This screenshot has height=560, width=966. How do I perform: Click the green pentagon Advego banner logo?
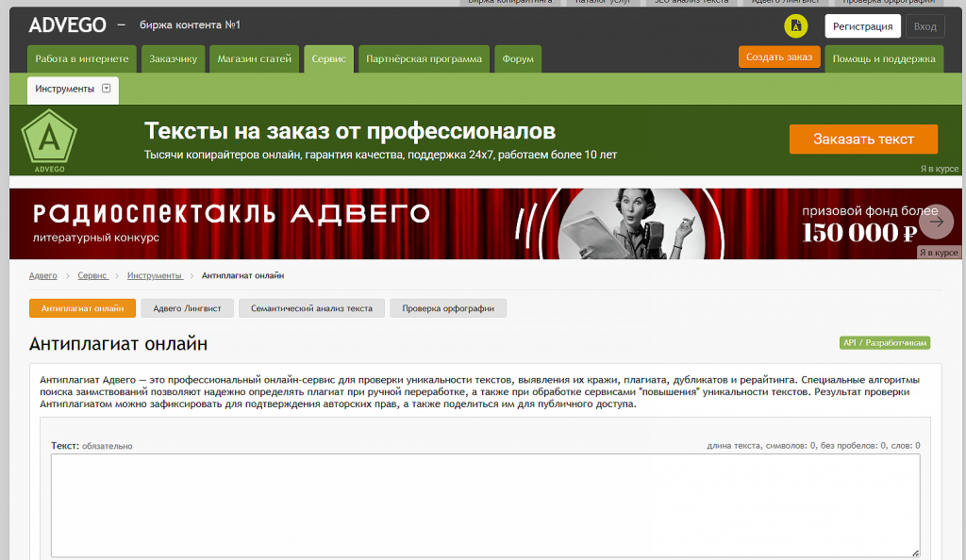pos(49,140)
